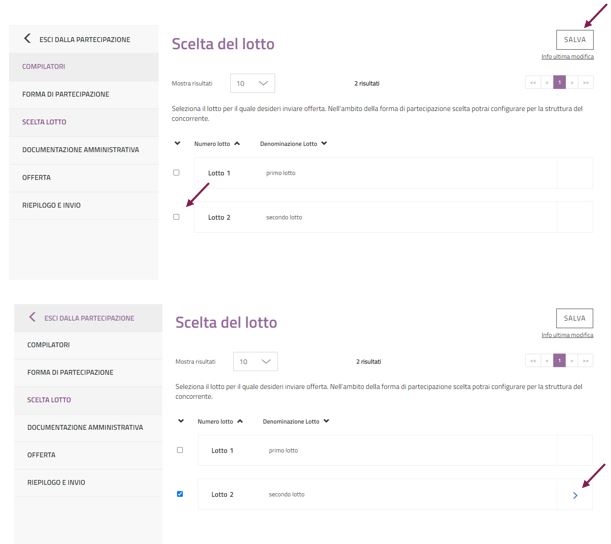Select page 1 in lower pagination
Image resolution: width=611 pixels, height=544 pixels.
pyautogui.click(x=560, y=360)
